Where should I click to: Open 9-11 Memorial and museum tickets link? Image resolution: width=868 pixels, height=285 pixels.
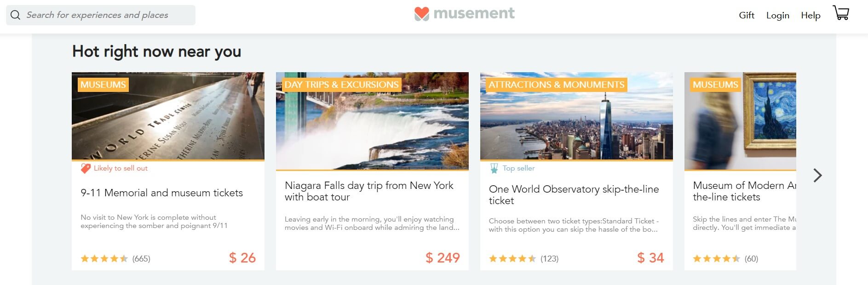[161, 193]
